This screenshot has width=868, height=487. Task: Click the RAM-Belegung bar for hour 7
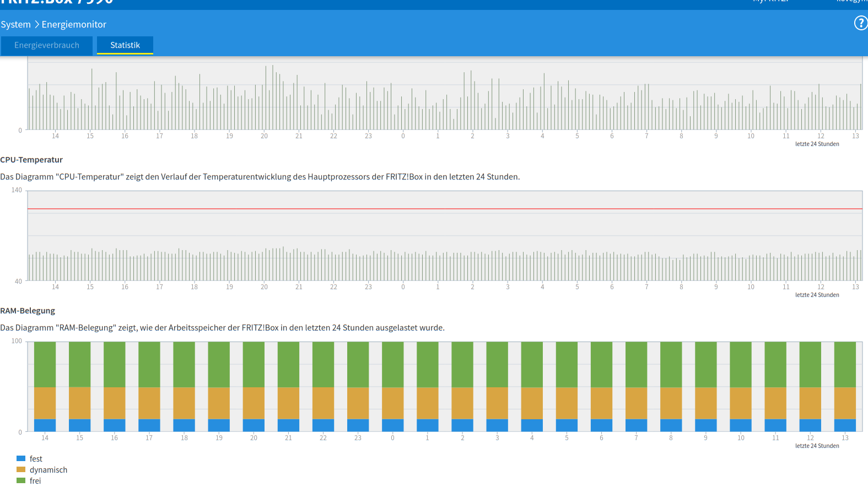click(x=636, y=387)
